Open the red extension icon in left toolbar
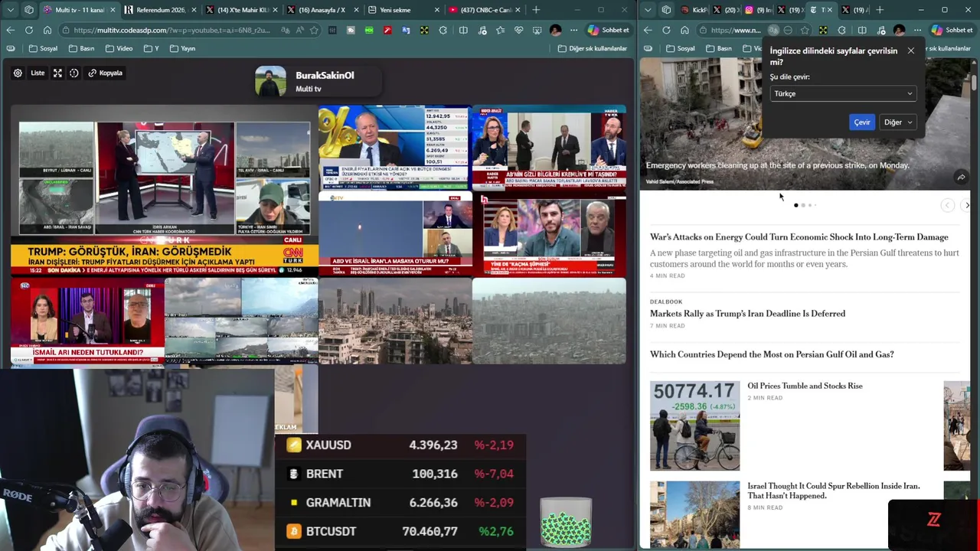The image size is (980, 551). (x=387, y=30)
